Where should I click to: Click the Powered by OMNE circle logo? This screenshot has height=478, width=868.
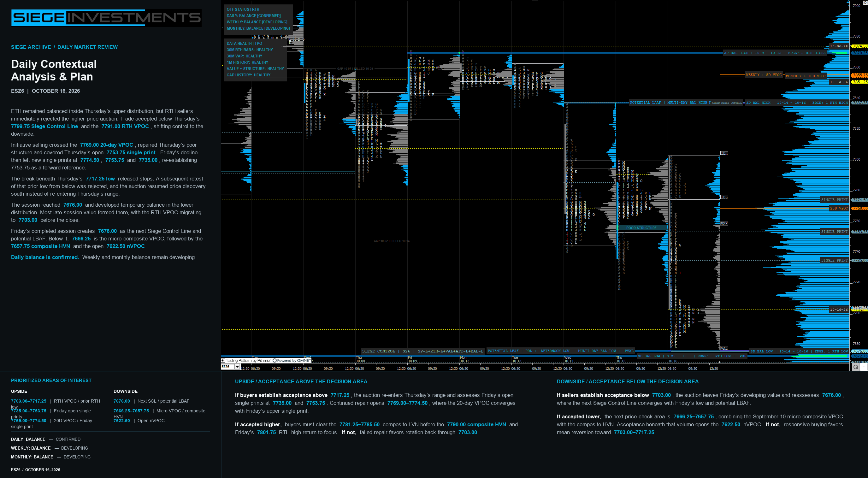click(275, 360)
